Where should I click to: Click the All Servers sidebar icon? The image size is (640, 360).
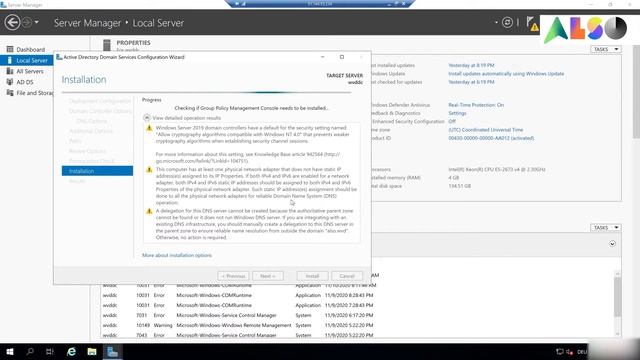(x=10, y=71)
